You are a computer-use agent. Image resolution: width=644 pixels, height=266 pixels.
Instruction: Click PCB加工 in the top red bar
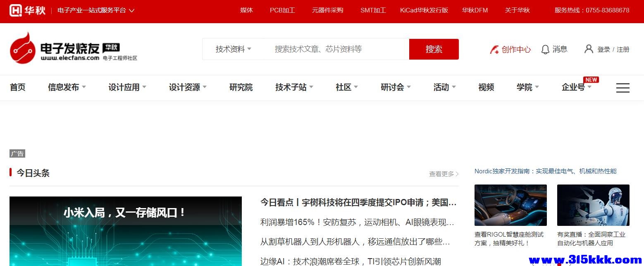(x=282, y=10)
